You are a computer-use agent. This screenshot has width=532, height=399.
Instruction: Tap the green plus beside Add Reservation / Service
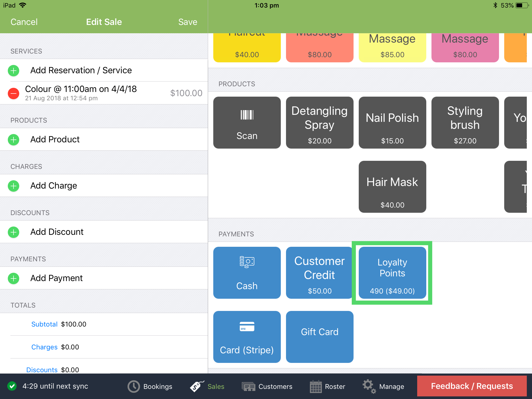[14, 70]
